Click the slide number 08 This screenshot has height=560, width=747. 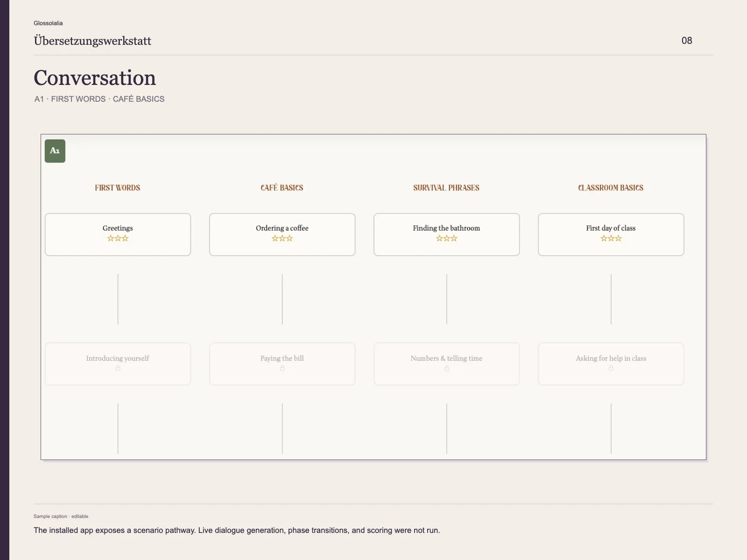(x=687, y=41)
